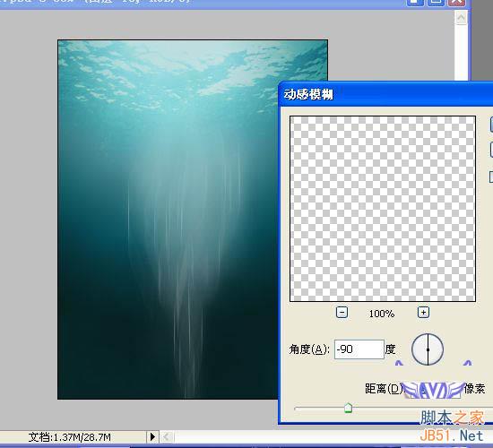Click the 动感模糊 dialog title bar
The image size is (493, 448).
click(386, 94)
